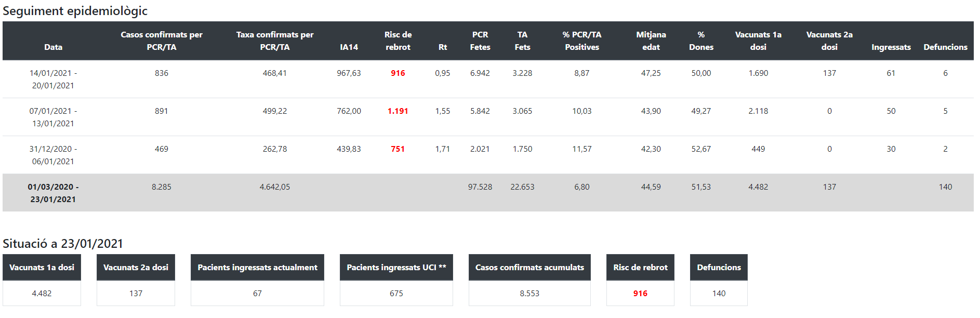The width and height of the screenshot is (980, 318).
Task: Select the 14/01/2021 - 20/01/2021 date row
Action: click(53, 79)
